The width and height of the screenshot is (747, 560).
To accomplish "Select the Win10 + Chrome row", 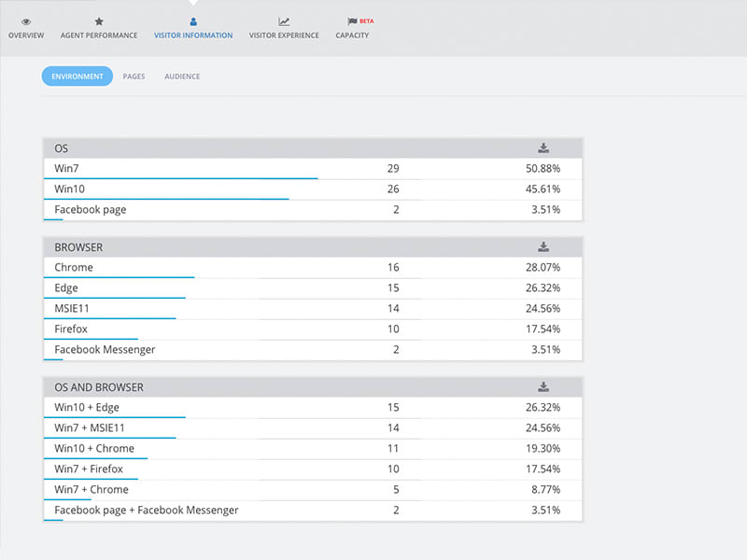I will pos(313,449).
